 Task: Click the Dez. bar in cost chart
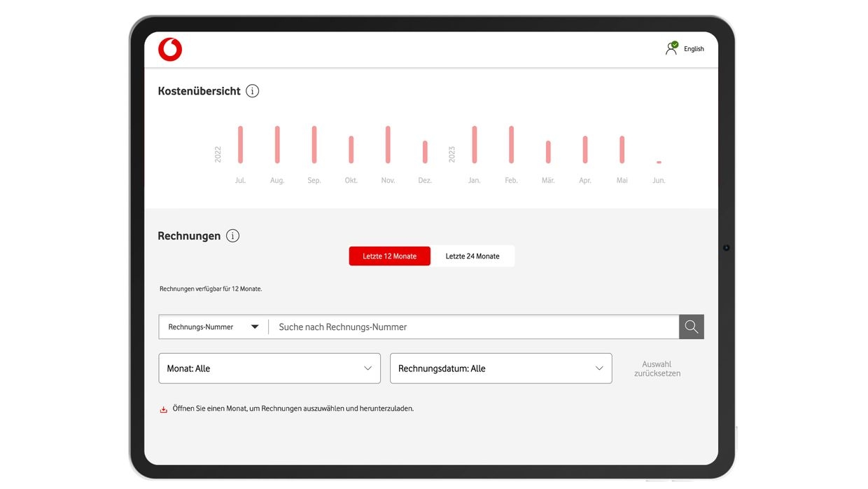coord(425,152)
